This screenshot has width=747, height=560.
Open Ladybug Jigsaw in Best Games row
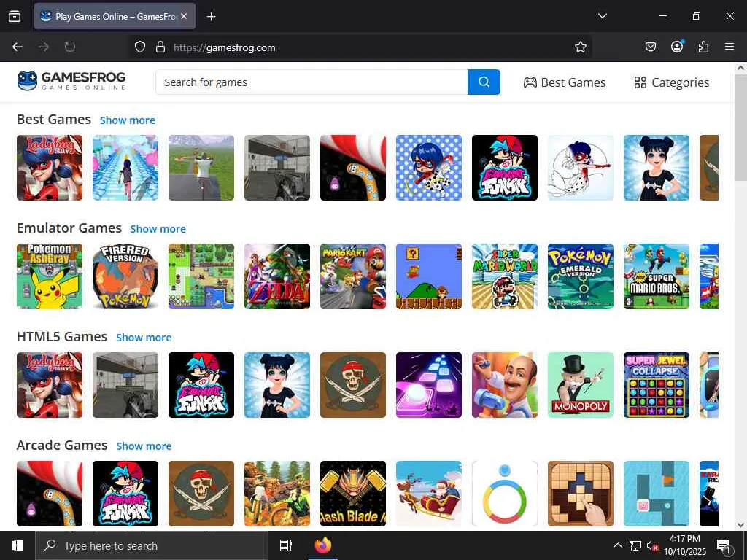50,168
